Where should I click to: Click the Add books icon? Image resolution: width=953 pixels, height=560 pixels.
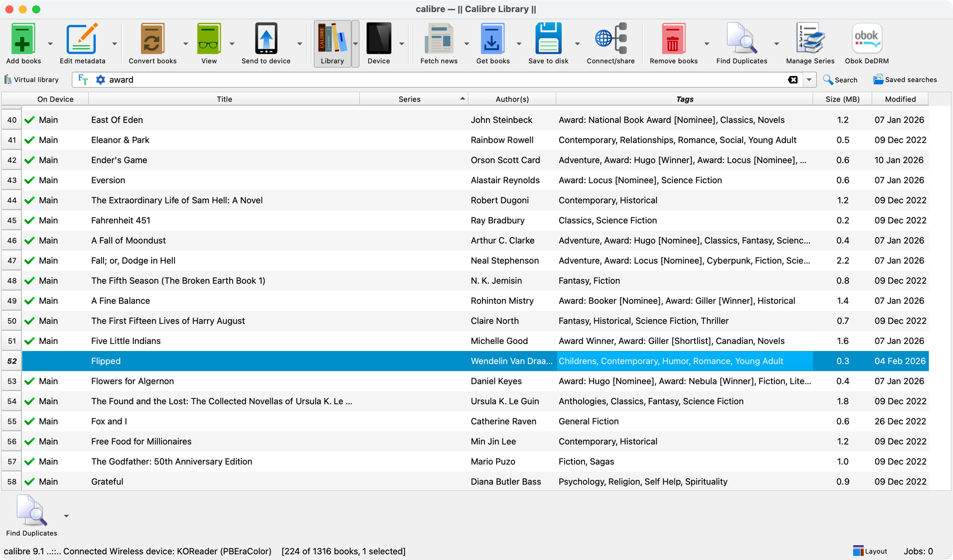23,39
